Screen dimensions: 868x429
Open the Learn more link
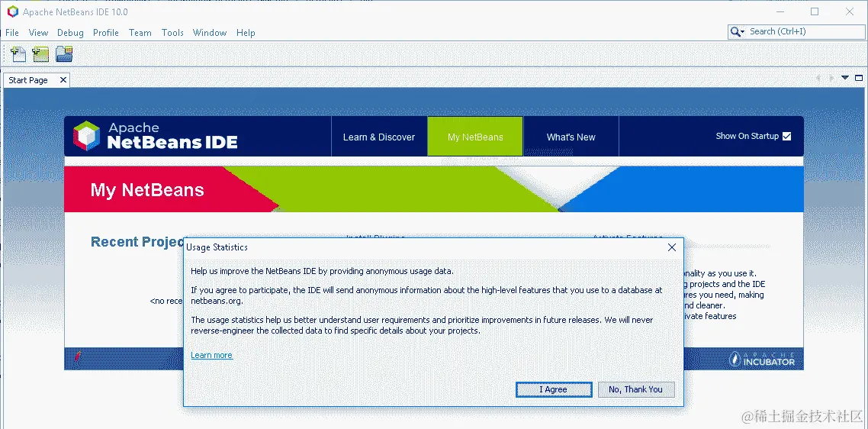point(211,355)
